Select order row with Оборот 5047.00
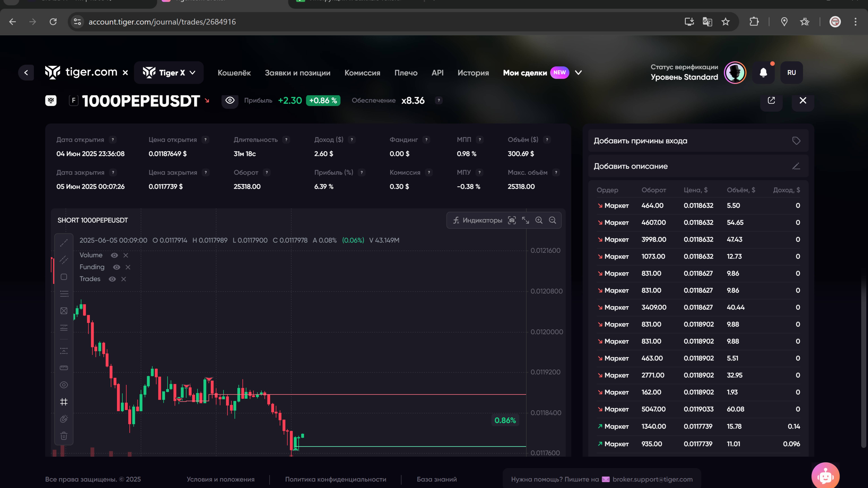Viewport: 868px width, 488px height. [698, 409]
